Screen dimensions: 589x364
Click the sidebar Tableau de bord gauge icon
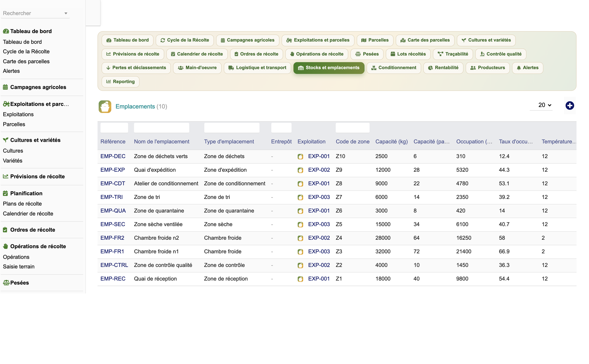click(6, 31)
